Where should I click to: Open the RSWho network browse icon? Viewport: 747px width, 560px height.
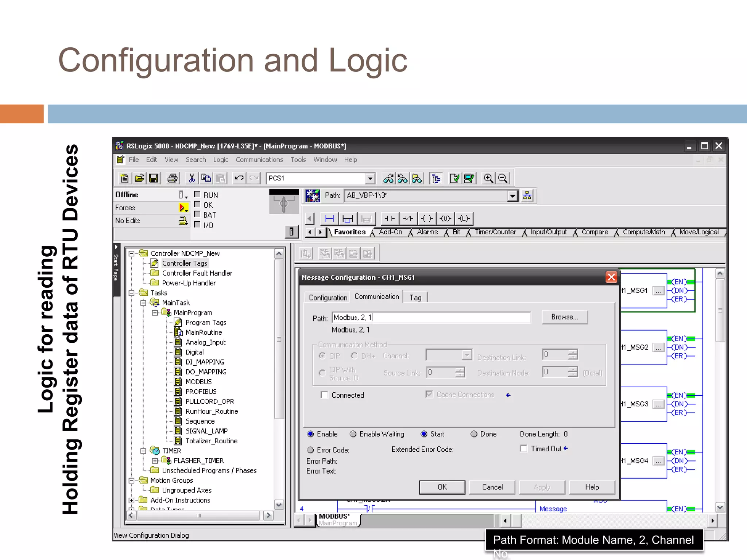[527, 196]
